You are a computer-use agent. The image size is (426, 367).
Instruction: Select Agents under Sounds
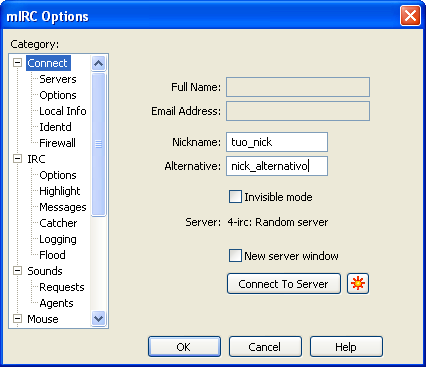56,303
